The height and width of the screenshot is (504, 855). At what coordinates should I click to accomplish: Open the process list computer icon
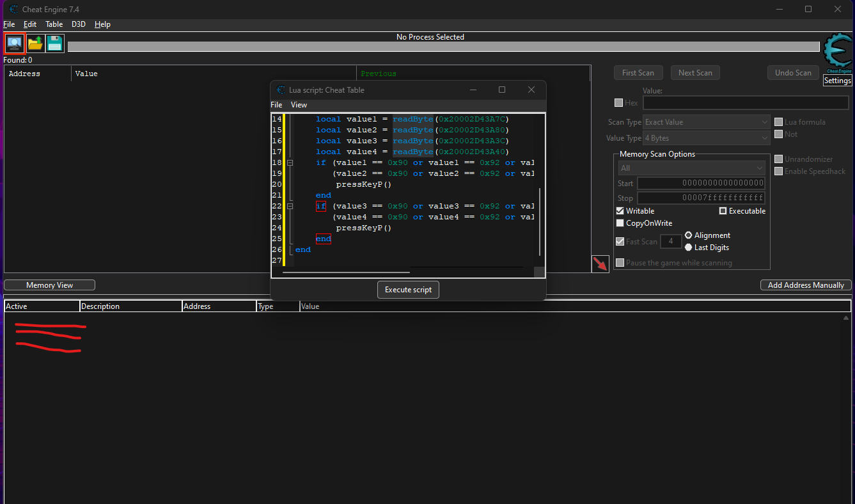point(14,43)
